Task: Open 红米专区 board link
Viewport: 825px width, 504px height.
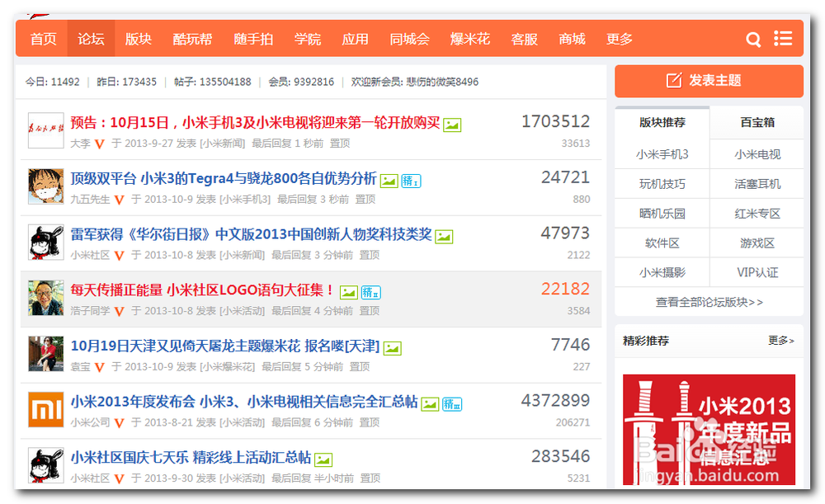Action: [757, 213]
